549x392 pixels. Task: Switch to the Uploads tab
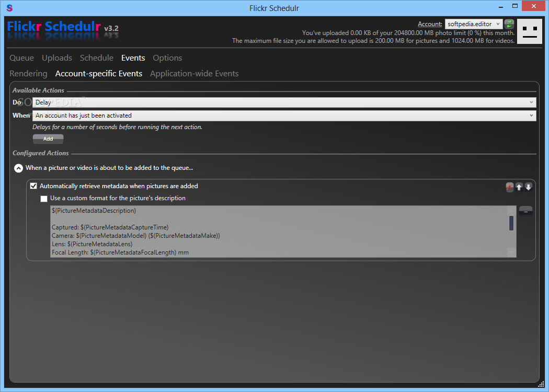coord(57,57)
